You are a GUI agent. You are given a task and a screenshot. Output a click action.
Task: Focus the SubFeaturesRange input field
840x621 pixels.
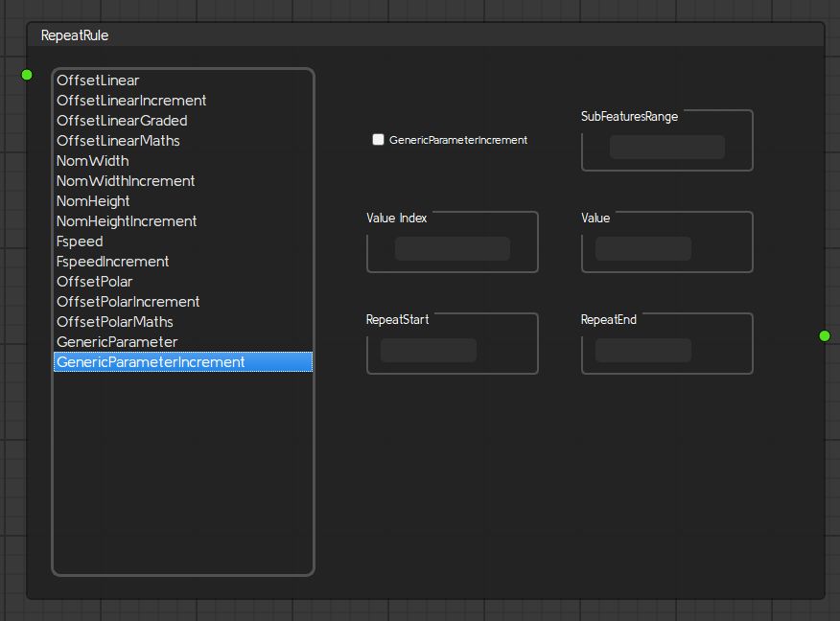pos(667,147)
